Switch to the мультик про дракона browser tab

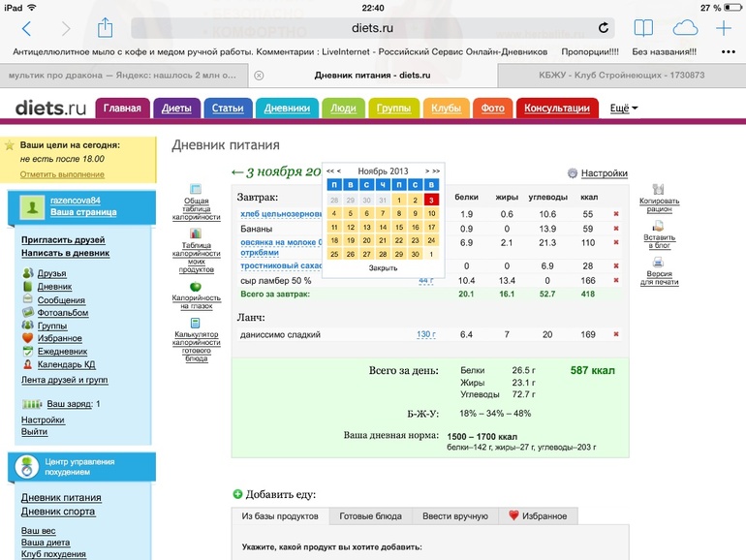122,76
